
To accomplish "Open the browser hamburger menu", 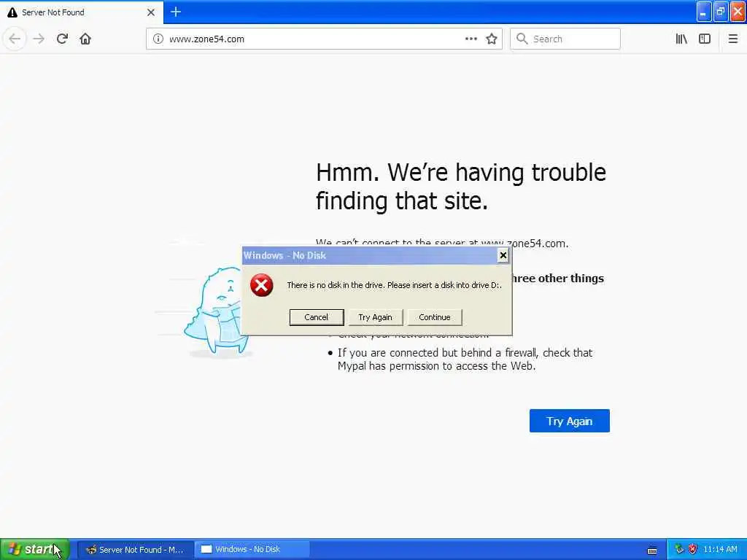I will [732, 39].
